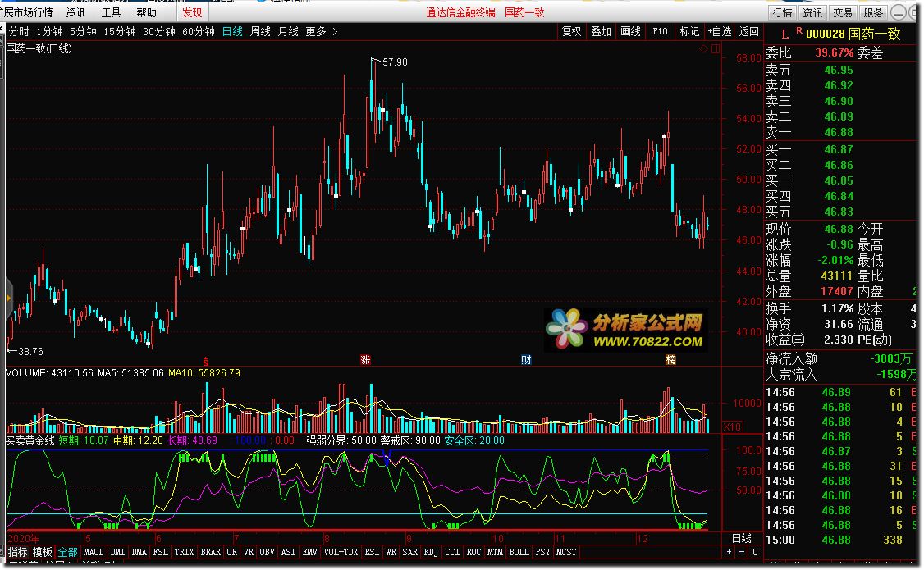
Task: Click the 资讯 button at the top right
Action: (812, 12)
